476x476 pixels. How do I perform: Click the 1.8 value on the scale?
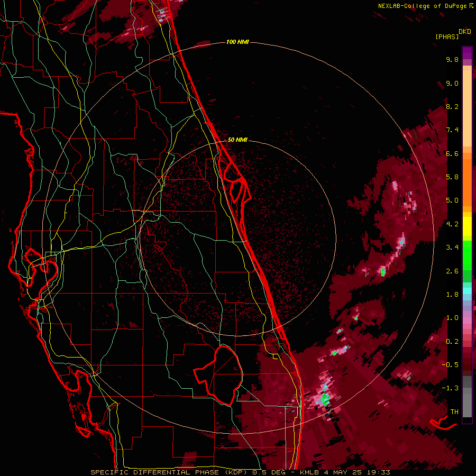pos(452,295)
